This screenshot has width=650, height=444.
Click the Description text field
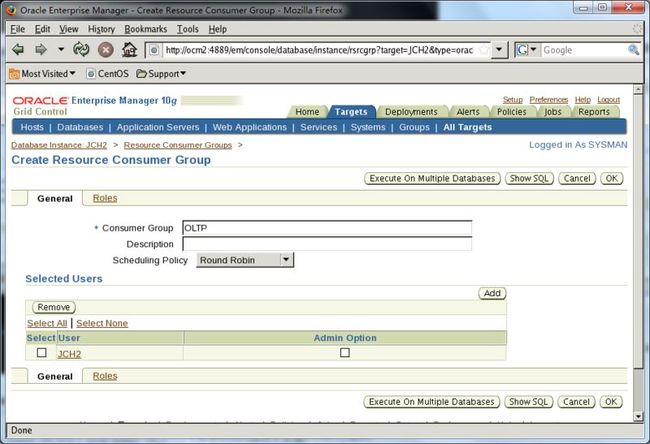pyautogui.click(x=327, y=244)
